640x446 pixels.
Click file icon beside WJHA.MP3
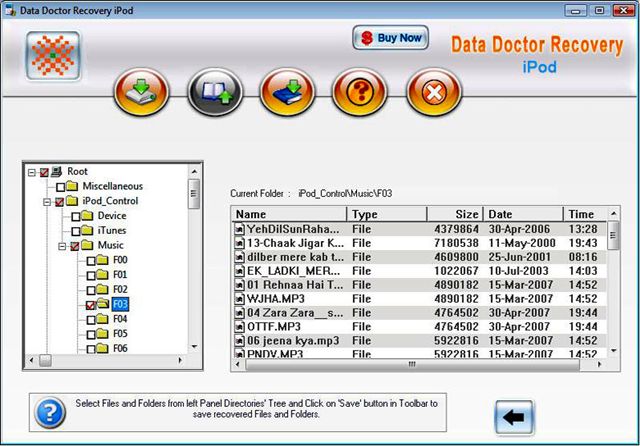[240, 299]
